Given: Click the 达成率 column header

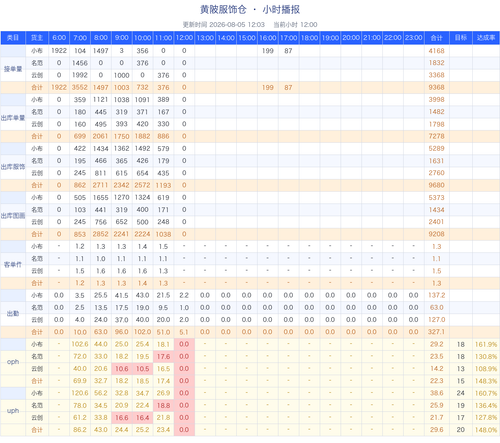Looking at the screenshot, I should tap(486, 38).
